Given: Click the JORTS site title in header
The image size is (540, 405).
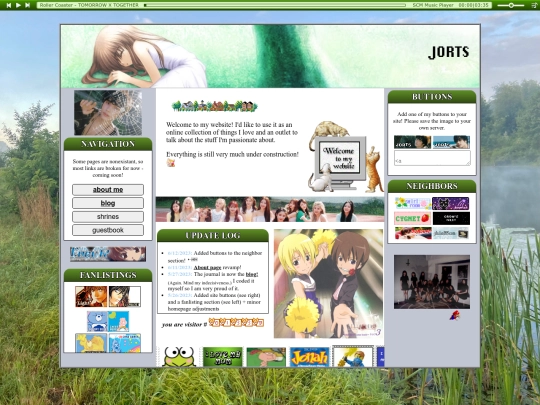Looking at the screenshot, I should 449,52.
